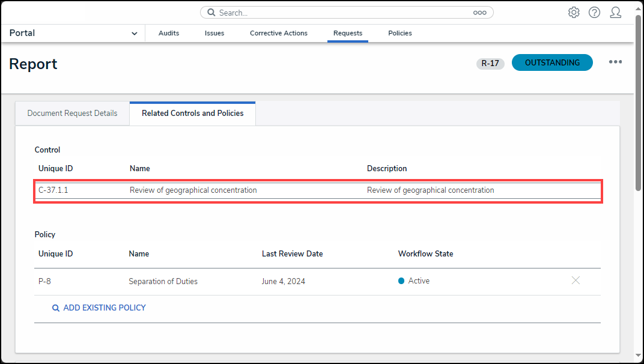The image size is (644, 364).
Task: Open the three-dot options in search bar
Action: (479, 13)
